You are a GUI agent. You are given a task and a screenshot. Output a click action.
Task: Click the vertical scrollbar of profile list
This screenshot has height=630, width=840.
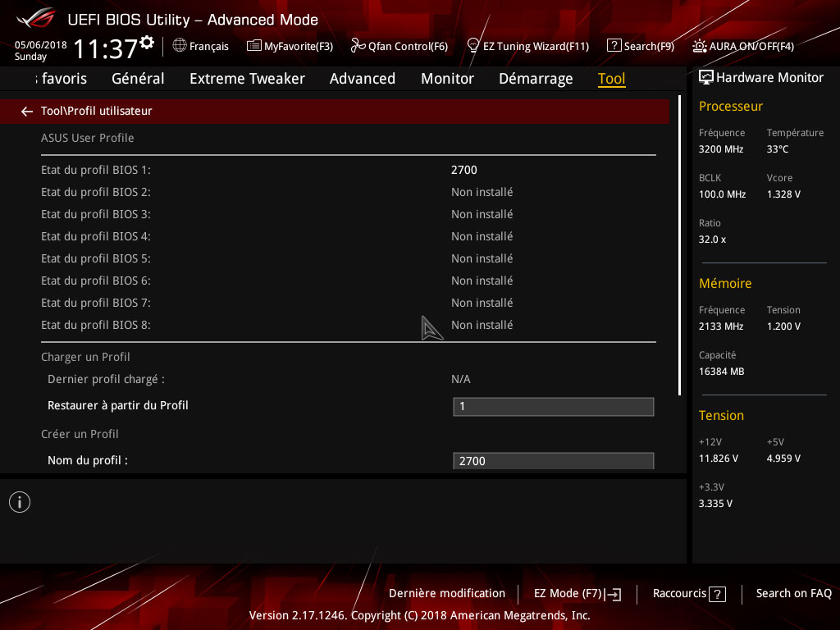coord(680,245)
